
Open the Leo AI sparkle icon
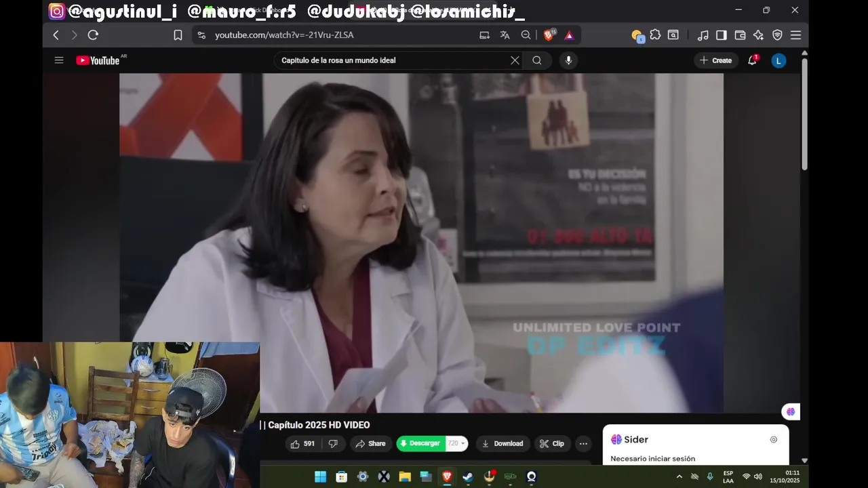click(x=758, y=35)
